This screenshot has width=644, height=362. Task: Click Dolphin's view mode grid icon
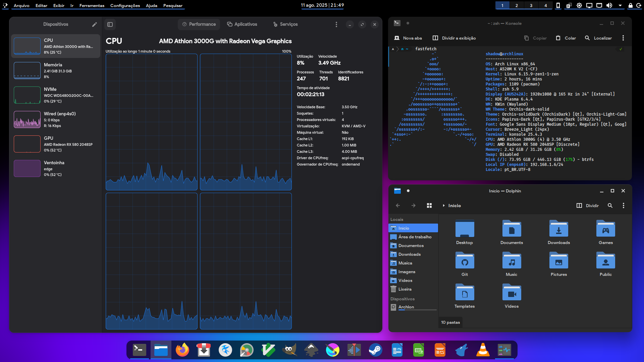pos(429,206)
